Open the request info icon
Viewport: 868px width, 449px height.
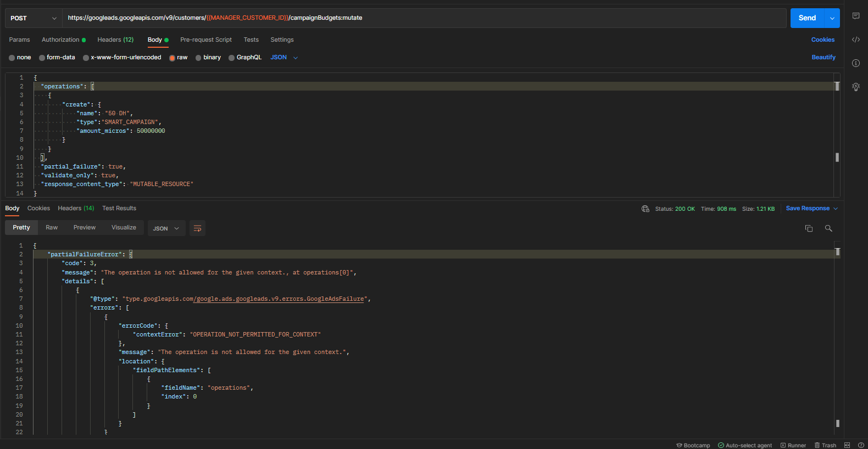tap(856, 63)
